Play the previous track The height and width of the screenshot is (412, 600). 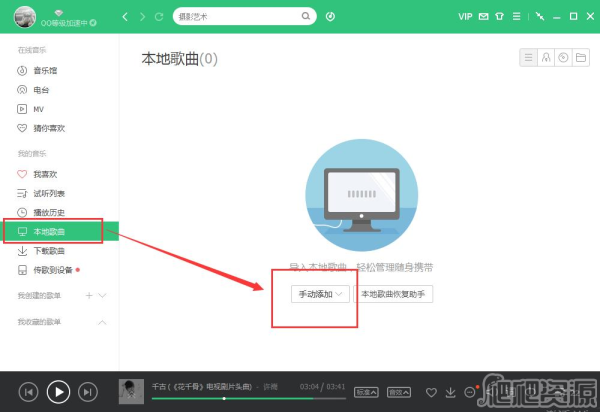point(28,392)
